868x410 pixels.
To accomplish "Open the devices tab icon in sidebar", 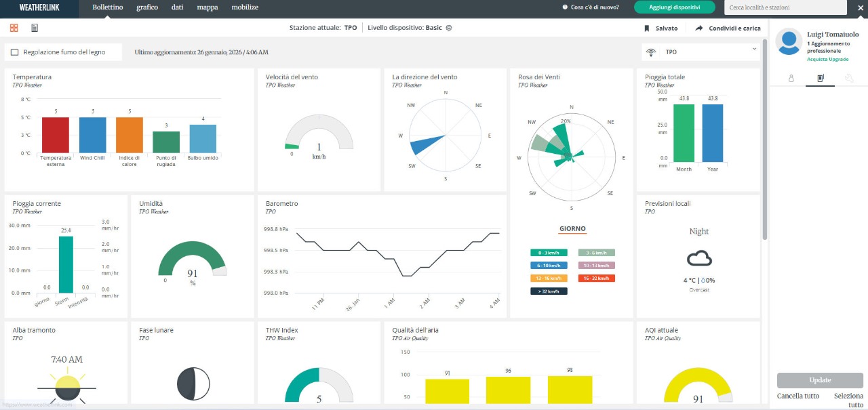I will click(820, 78).
